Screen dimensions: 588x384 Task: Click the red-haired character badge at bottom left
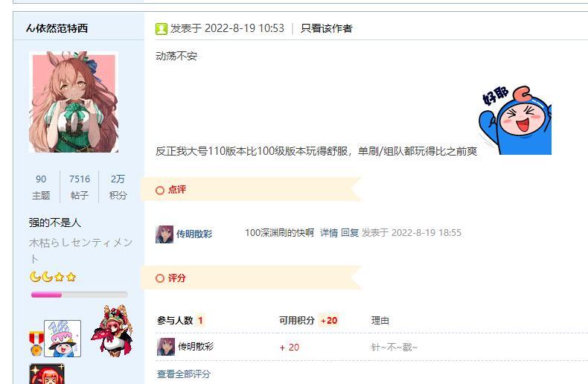(47, 374)
